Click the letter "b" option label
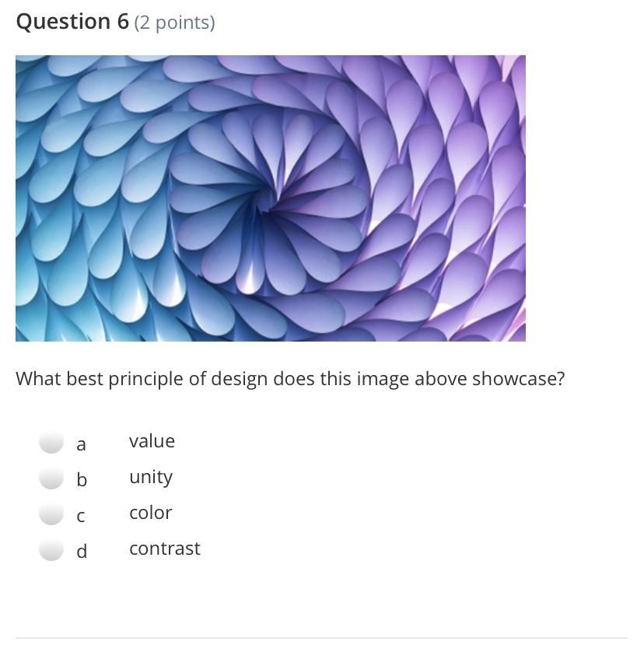644x645 pixels. click(82, 479)
